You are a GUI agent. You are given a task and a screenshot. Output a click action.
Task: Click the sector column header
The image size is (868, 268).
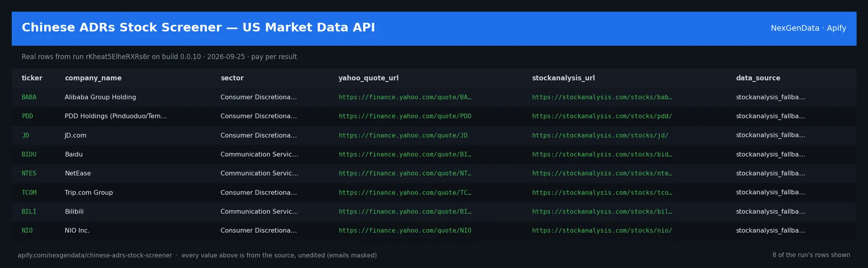(x=232, y=78)
